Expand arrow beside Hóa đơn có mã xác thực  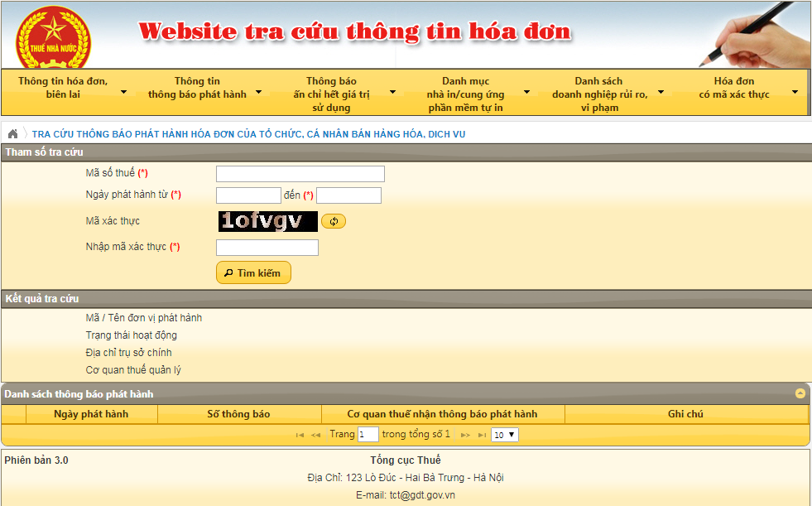click(795, 92)
